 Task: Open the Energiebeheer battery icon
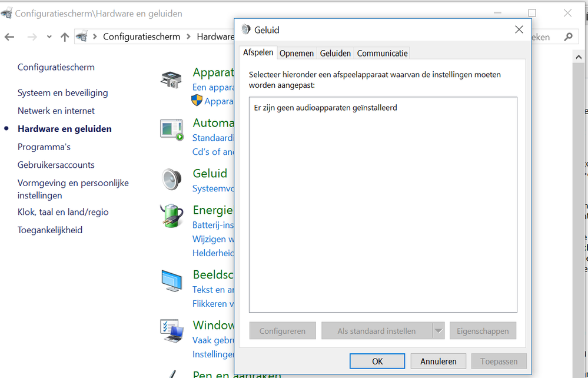[172, 216]
